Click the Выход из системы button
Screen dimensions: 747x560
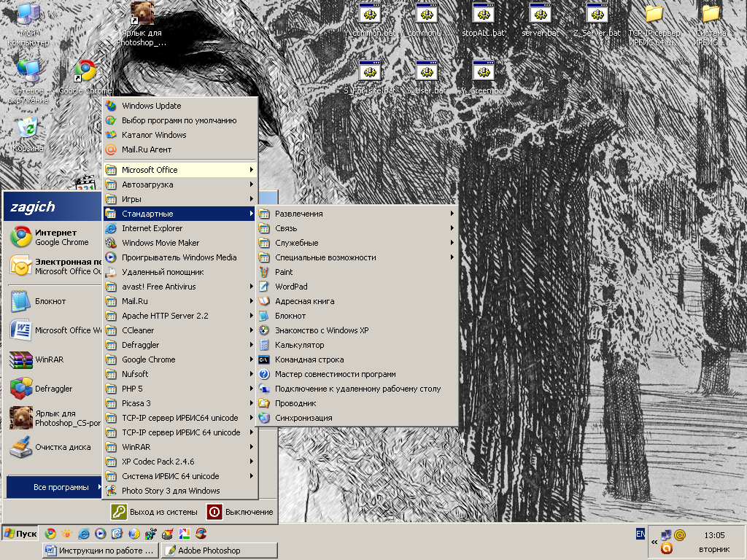coord(155,512)
